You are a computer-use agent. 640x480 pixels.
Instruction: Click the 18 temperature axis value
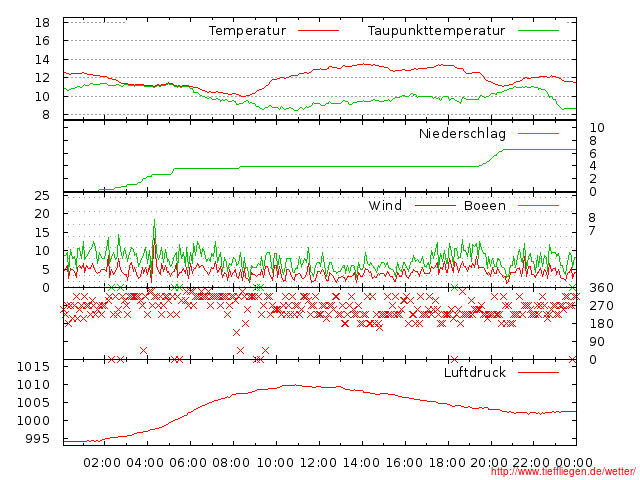tap(42, 22)
